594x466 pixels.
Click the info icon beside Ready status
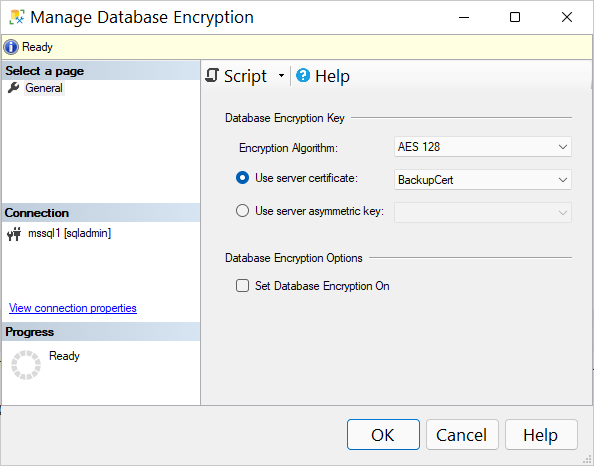[11, 47]
